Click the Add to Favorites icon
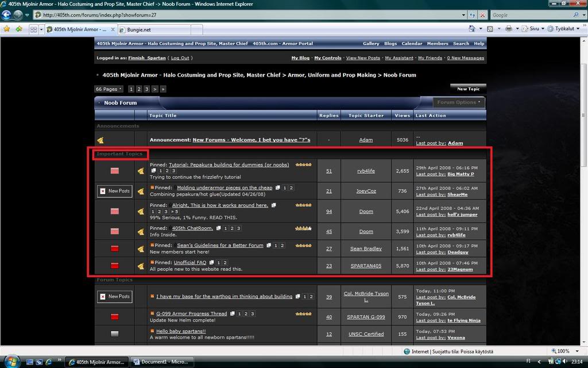The width and height of the screenshot is (588, 368). point(19,29)
